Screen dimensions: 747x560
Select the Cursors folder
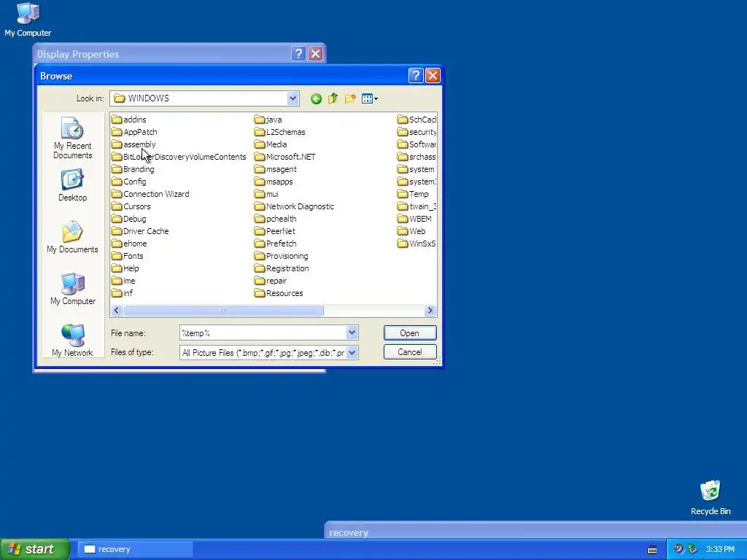point(131,206)
